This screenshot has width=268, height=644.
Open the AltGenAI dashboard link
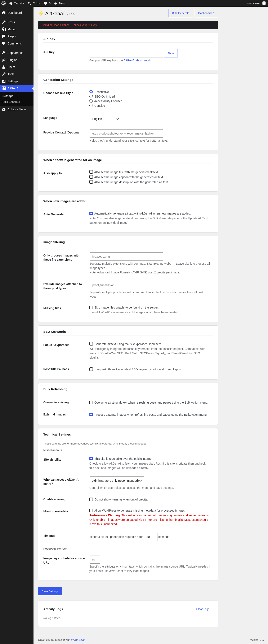coord(137,61)
